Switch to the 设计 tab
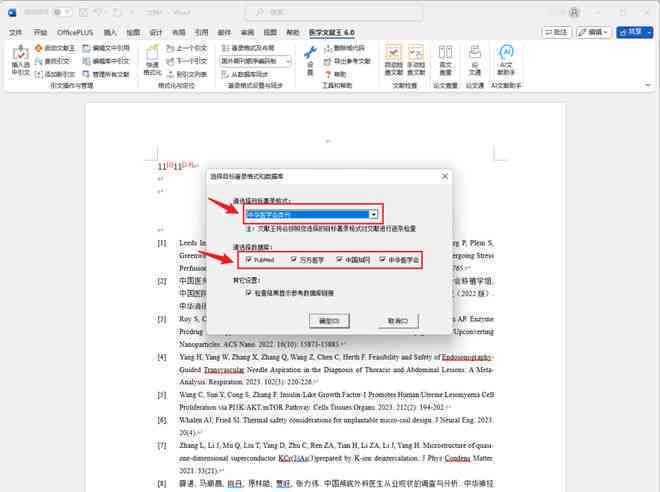 [156, 32]
